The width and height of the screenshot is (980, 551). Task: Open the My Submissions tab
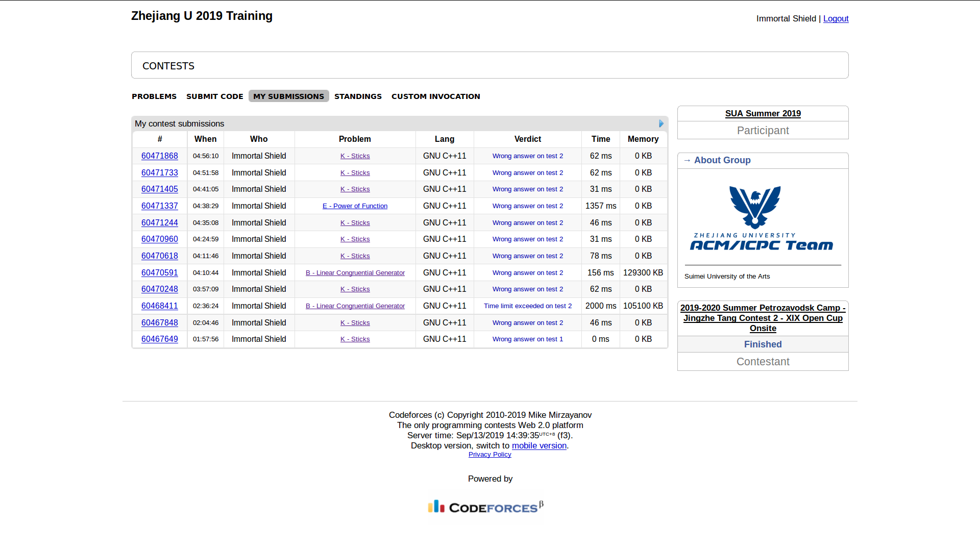[288, 96]
